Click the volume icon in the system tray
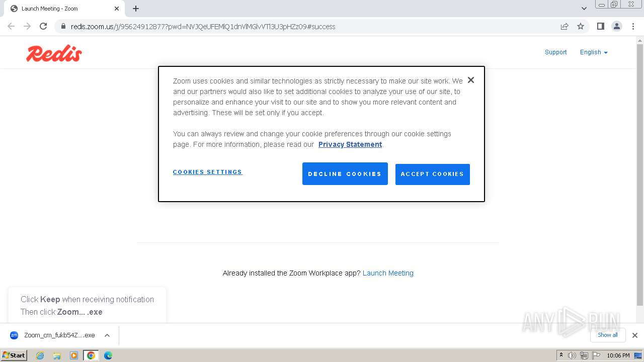644x362 pixels. (572, 355)
